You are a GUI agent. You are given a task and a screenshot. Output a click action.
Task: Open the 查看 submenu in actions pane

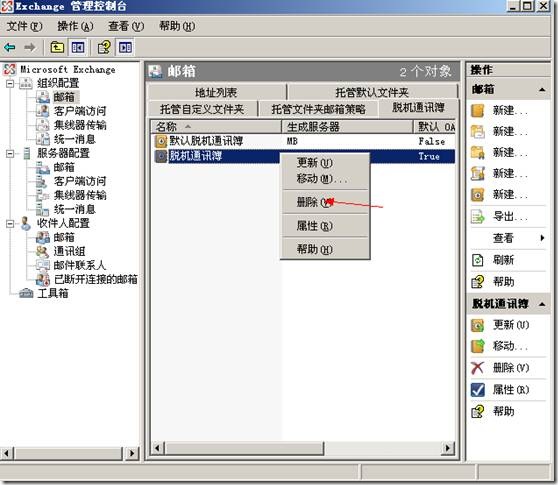[508, 238]
